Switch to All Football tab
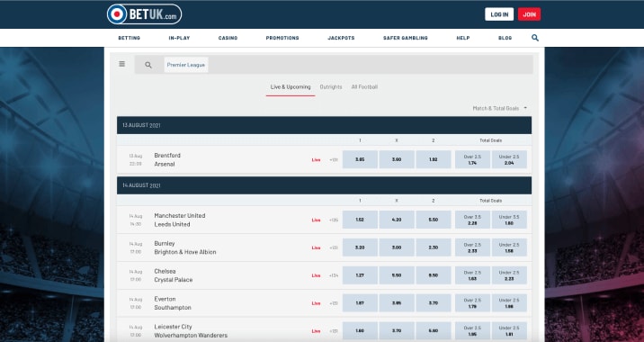Screen dimensions: 644x342 364,87
